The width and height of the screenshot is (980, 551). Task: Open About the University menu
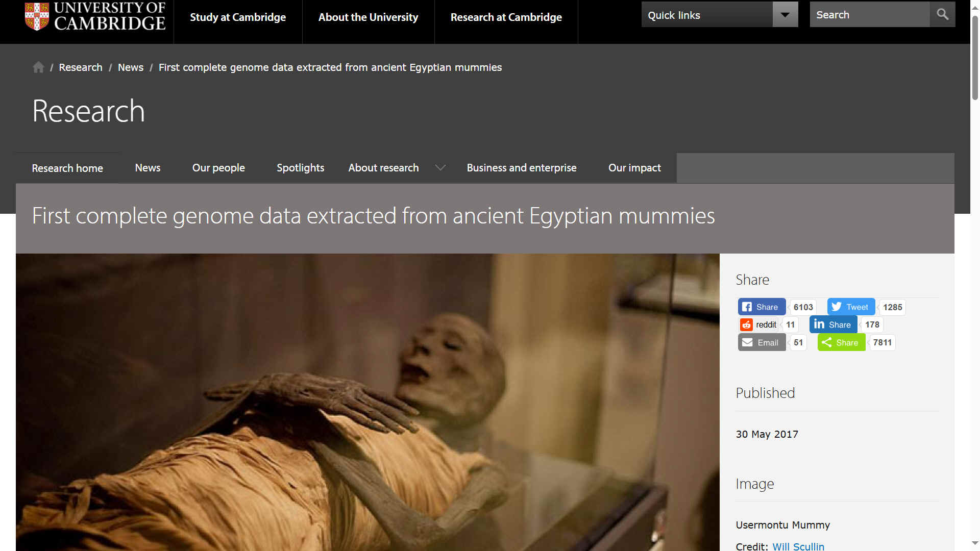point(368,17)
